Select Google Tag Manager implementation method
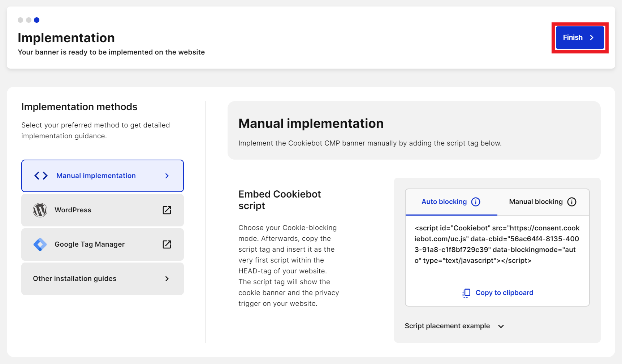This screenshot has width=622, height=364. [x=90, y=244]
